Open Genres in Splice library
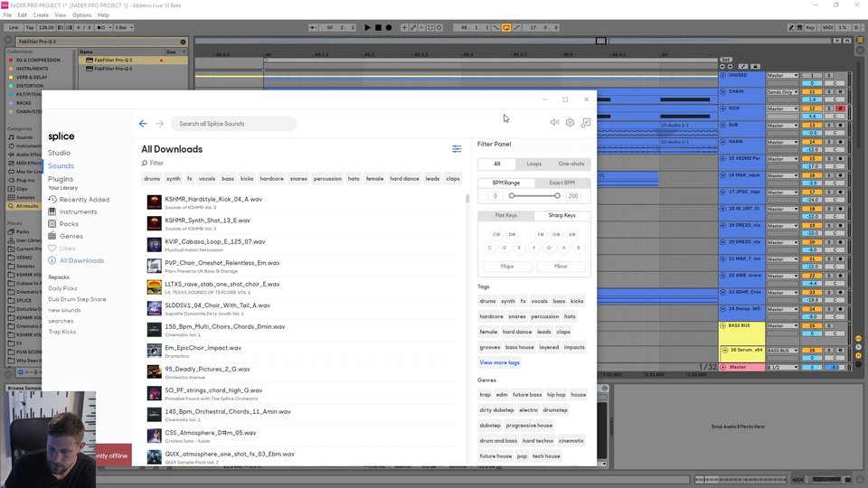Viewport: 868px width, 488px height. [65, 236]
